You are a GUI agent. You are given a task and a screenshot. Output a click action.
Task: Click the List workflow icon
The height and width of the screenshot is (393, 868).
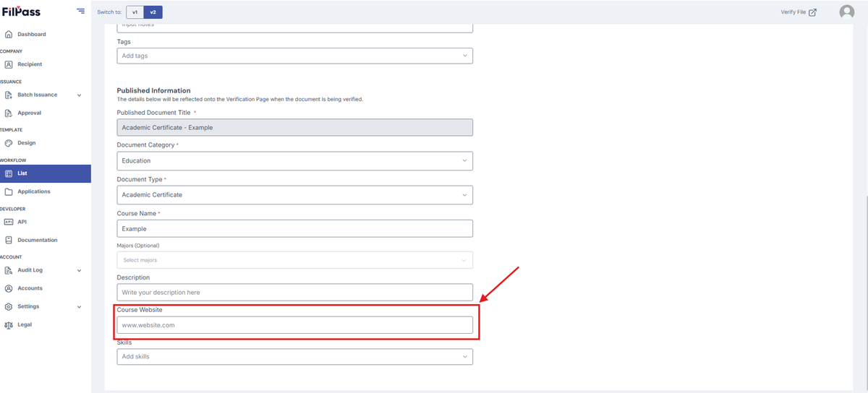[x=9, y=173]
